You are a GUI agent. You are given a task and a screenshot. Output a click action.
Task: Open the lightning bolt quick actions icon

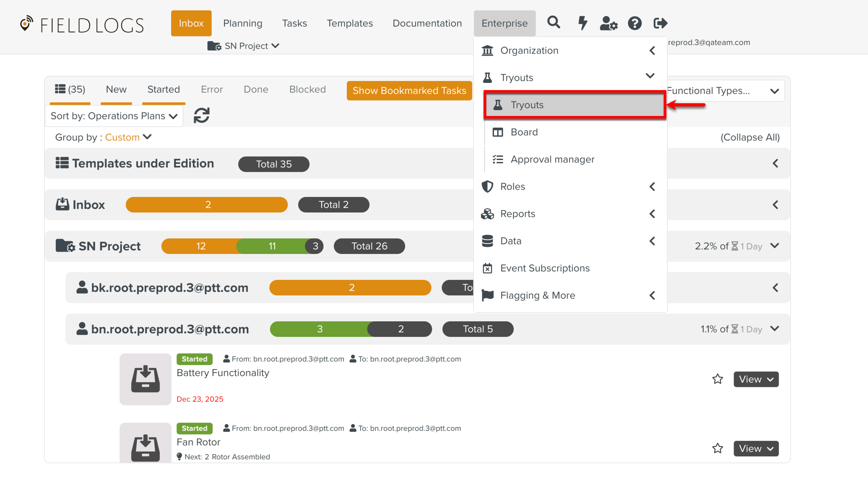[x=582, y=23]
